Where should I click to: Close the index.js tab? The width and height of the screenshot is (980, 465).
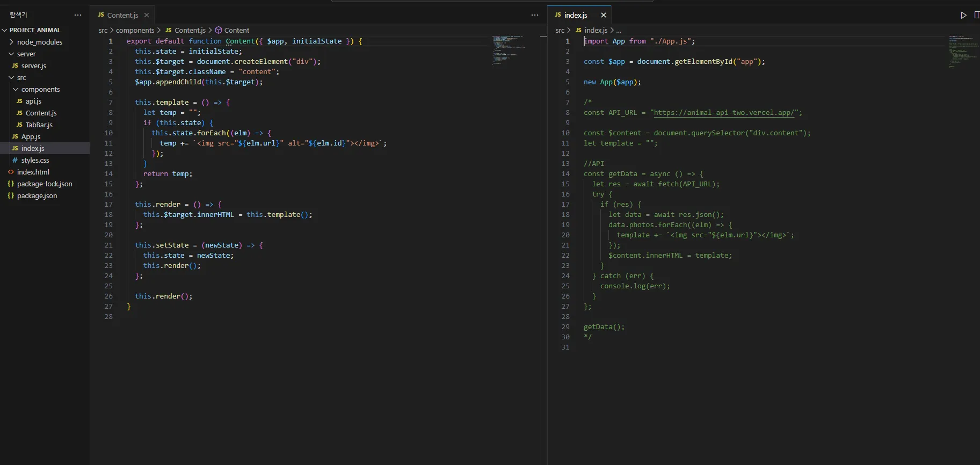(x=604, y=15)
